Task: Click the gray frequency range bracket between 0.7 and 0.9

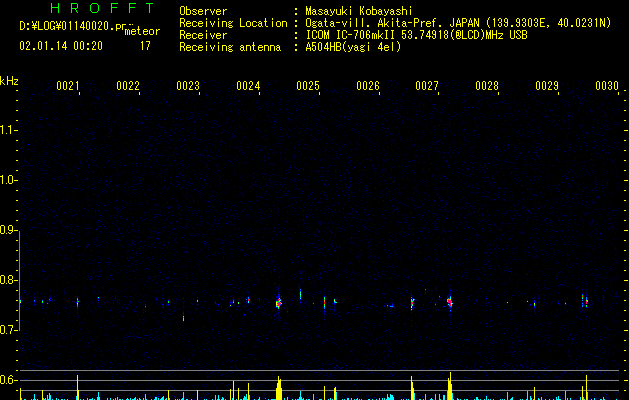Action: [19, 280]
